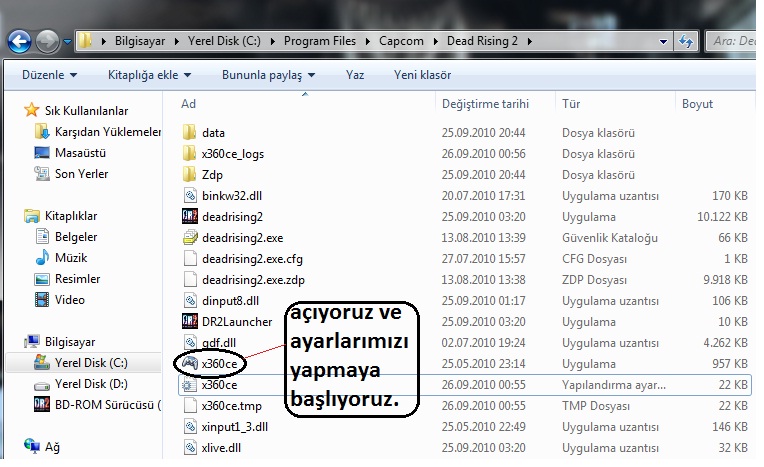Select the deadrising2.exe security catalog icon
This screenshot has width=764, height=467.
pyautogui.click(x=190, y=237)
